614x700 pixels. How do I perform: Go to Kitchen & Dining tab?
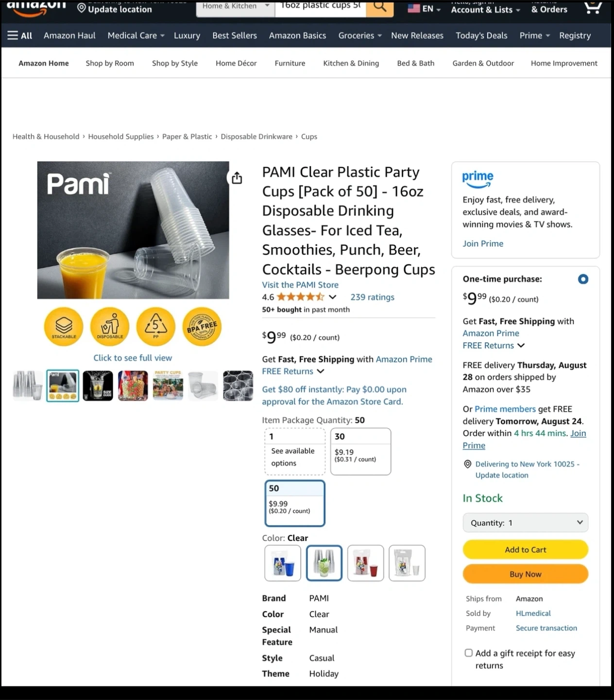351,63
